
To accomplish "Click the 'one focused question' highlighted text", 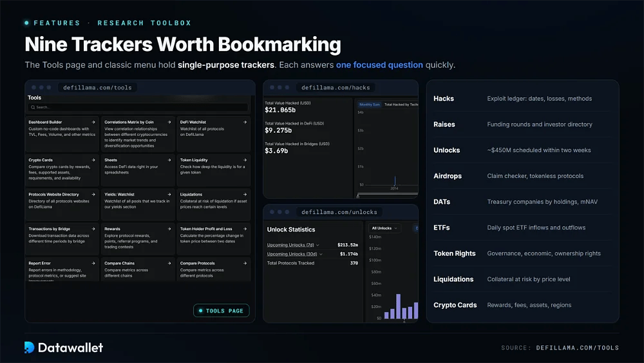I will pyautogui.click(x=379, y=65).
